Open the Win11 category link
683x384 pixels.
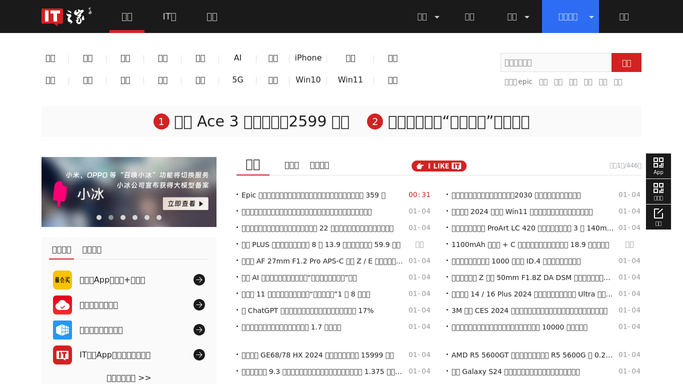350,80
